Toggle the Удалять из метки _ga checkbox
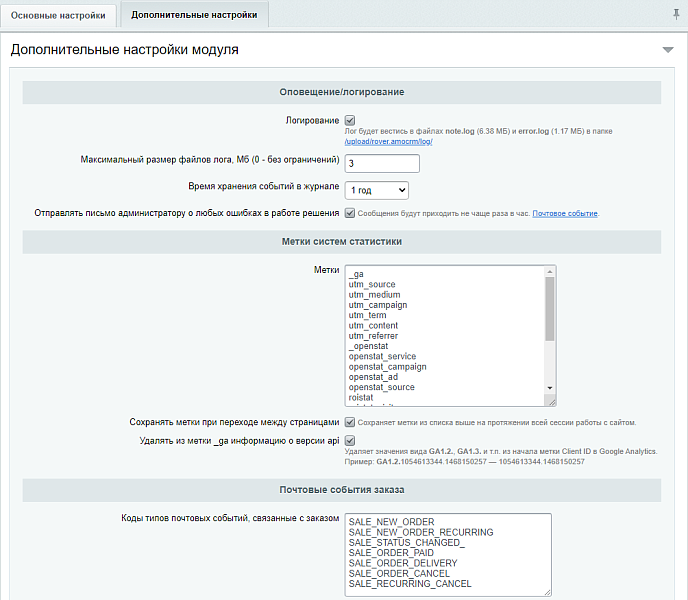 click(x=350, y=441)
